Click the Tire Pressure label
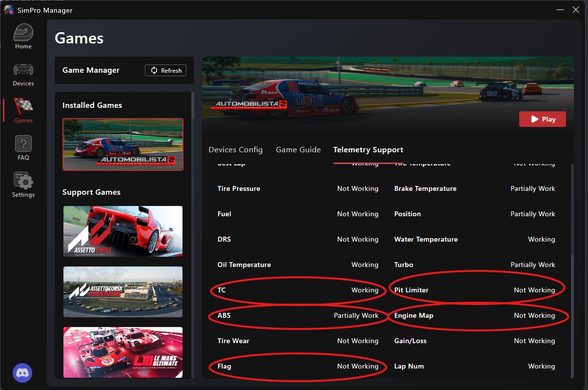588x390 pixels. 239,188
